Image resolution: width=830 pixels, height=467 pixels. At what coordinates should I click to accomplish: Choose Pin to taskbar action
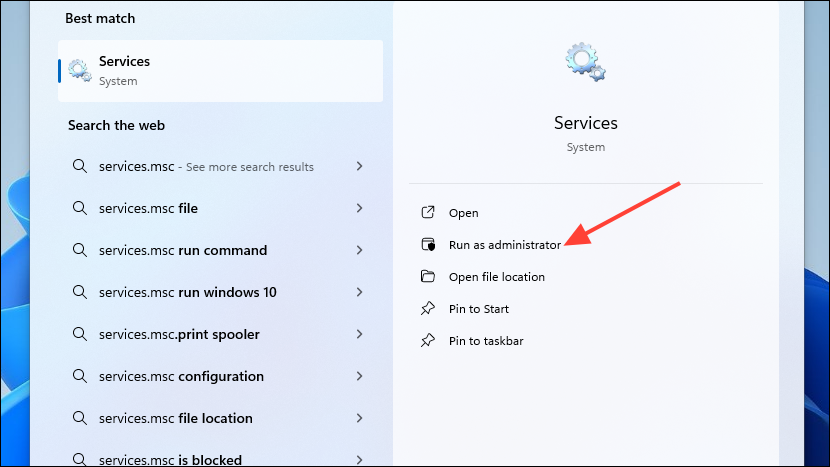pos(486,341)
